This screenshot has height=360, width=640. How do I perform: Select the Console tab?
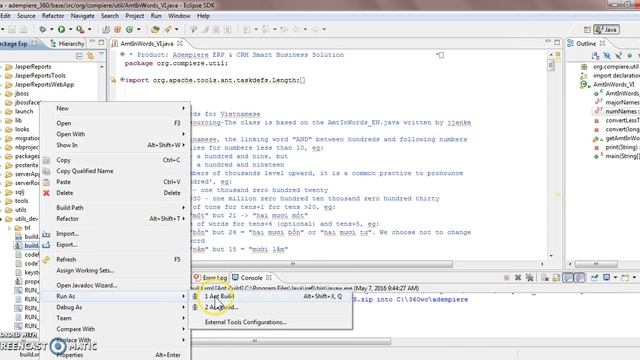[251, 278]
